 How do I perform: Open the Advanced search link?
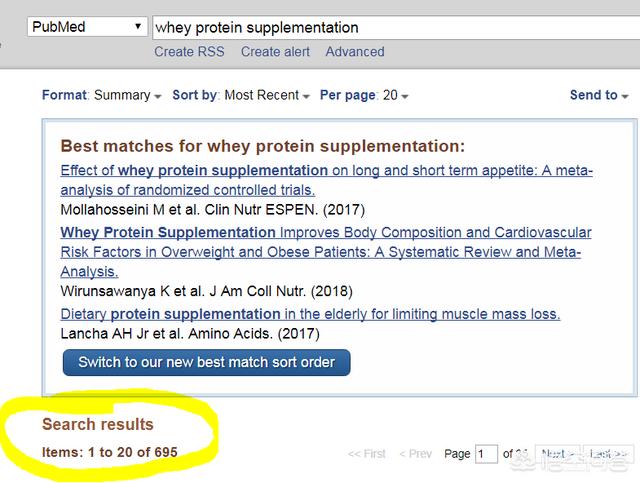coord(355,52)
